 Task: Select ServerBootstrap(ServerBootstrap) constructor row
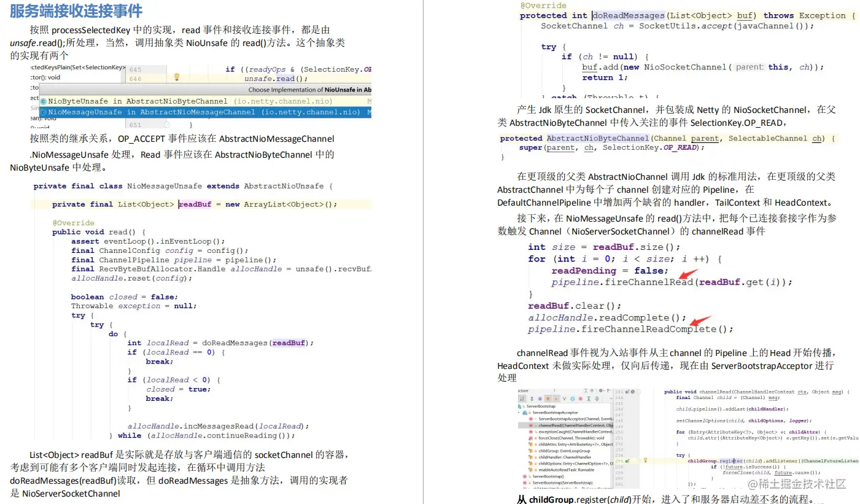click(562, 483)
